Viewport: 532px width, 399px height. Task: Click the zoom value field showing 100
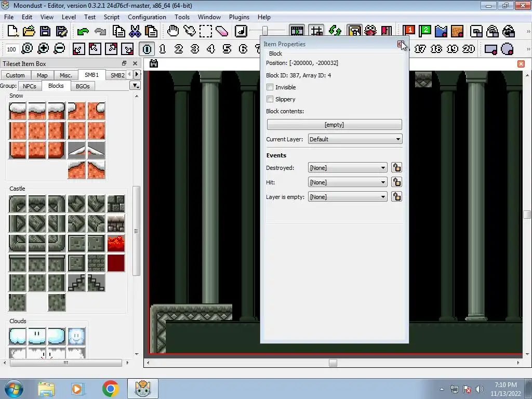point(11,49)
